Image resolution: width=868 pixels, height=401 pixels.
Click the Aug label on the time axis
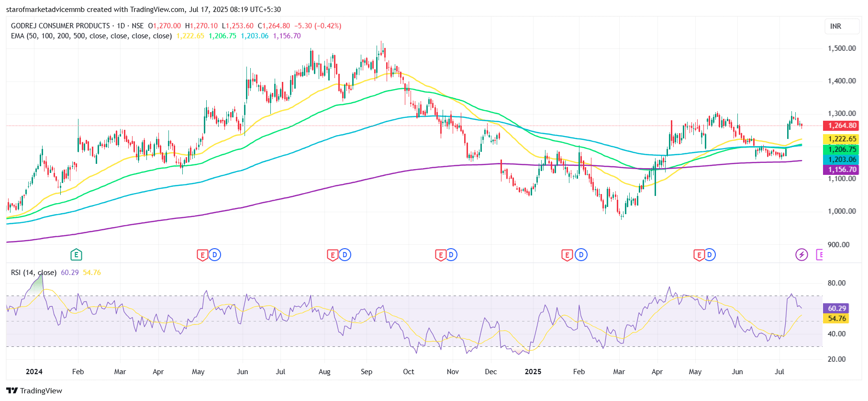[324, 372]
